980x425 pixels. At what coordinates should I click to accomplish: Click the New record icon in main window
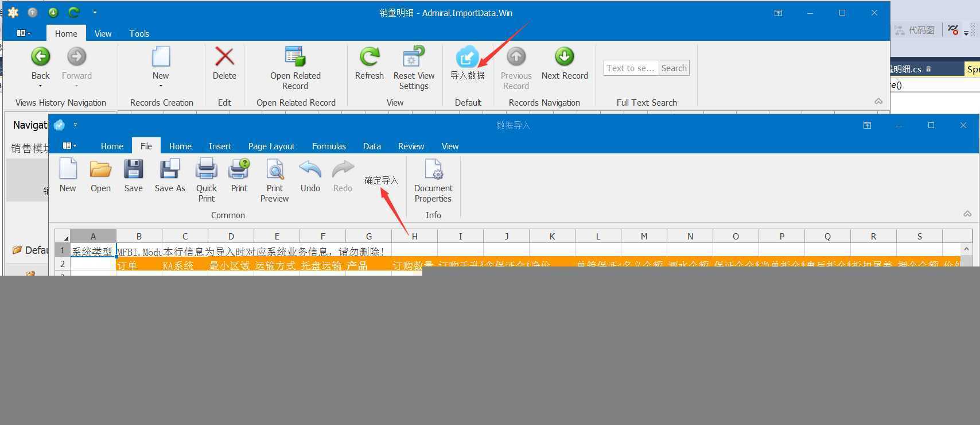tap(161, 57)
